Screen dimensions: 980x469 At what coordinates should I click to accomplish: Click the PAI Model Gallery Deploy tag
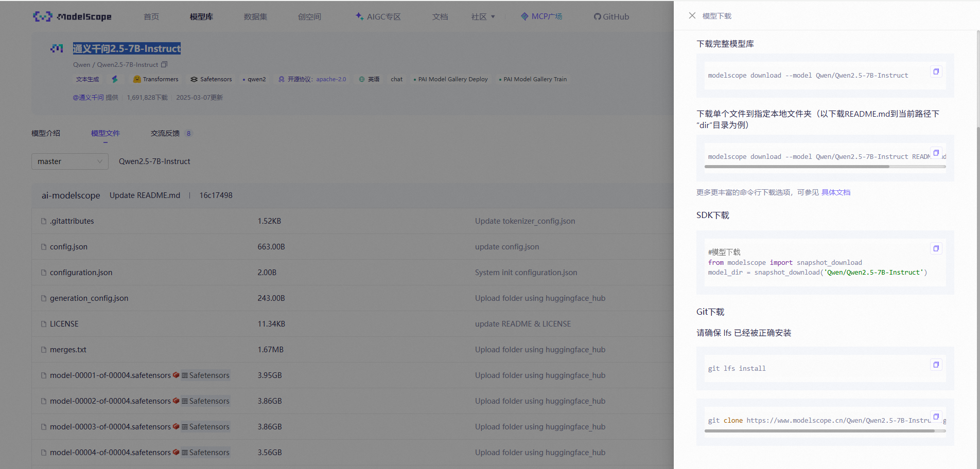450,79
